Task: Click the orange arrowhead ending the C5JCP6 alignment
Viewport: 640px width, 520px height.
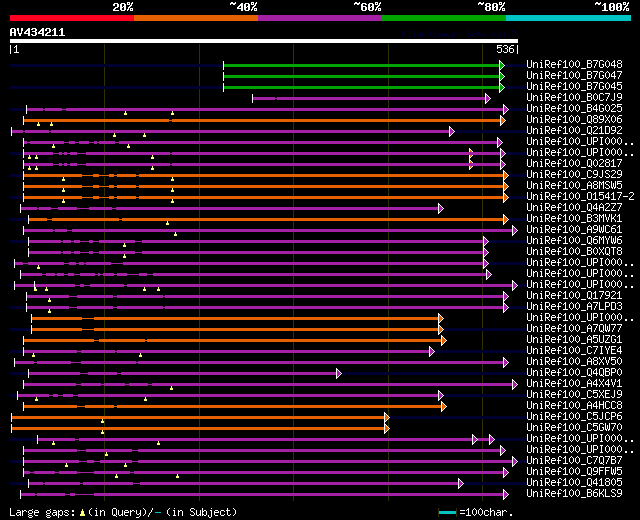Action: click(x=387, y=418)
